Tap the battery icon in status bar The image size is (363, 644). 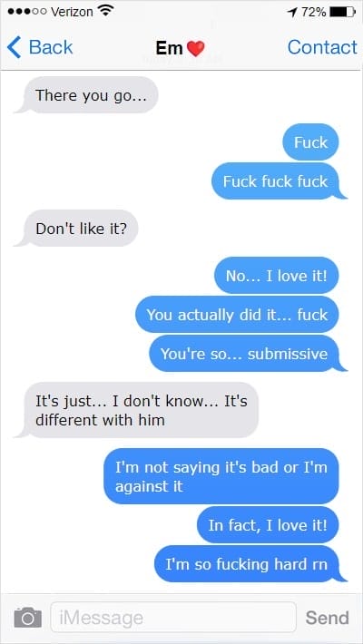click(343, 12)
